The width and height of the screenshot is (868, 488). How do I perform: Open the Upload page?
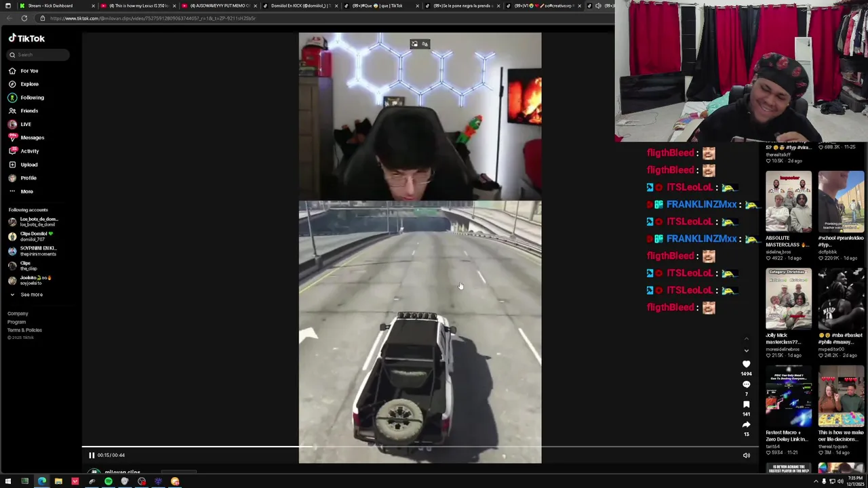[x=23, y=165]
